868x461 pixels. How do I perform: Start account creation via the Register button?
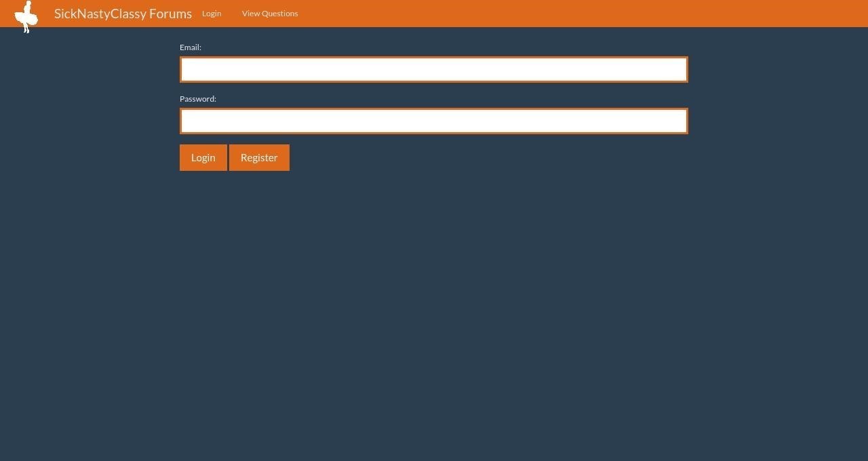coord(259,157)
